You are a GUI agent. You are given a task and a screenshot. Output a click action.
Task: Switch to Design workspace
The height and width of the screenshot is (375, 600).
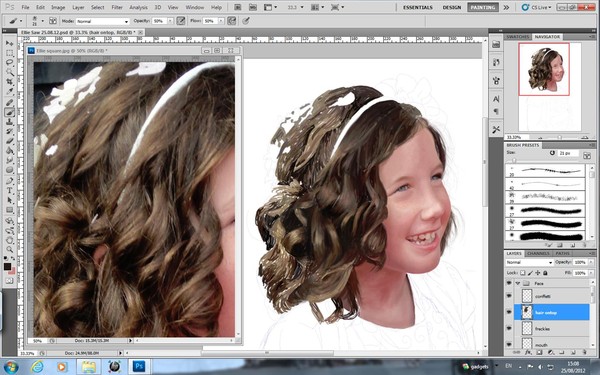[452, 7]
